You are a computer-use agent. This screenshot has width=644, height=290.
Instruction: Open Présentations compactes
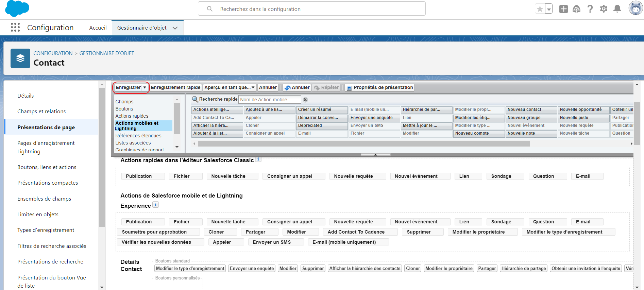[48, 183]
